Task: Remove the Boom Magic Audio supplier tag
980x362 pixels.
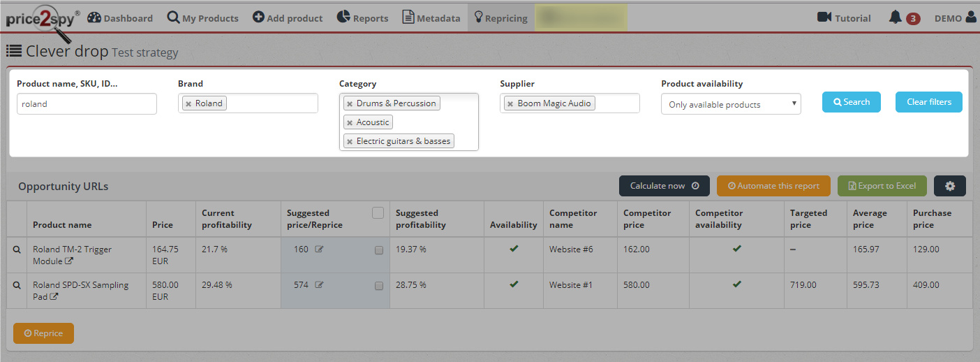Action: 511,103
